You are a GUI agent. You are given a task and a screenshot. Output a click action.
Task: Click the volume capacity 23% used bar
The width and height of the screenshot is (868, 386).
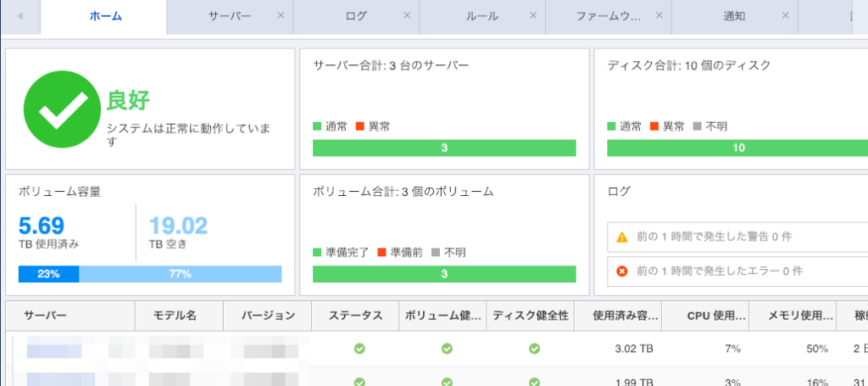point(48,274)
